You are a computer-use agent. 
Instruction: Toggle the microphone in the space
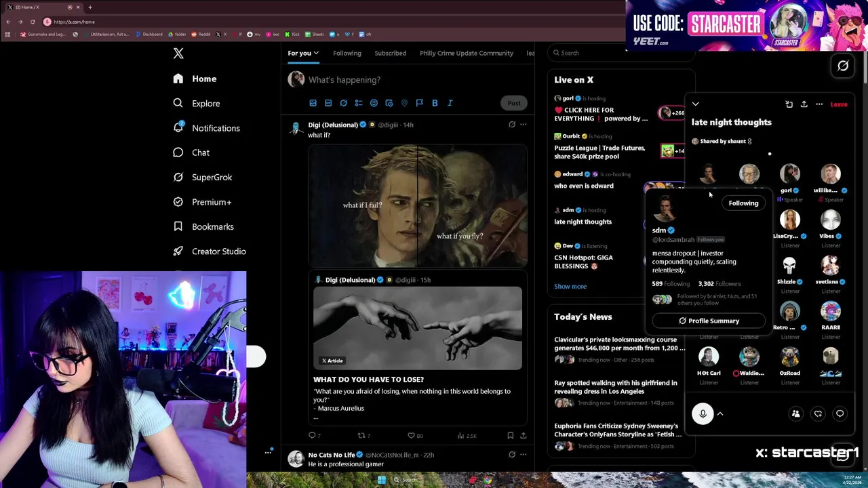coord(703,413)
